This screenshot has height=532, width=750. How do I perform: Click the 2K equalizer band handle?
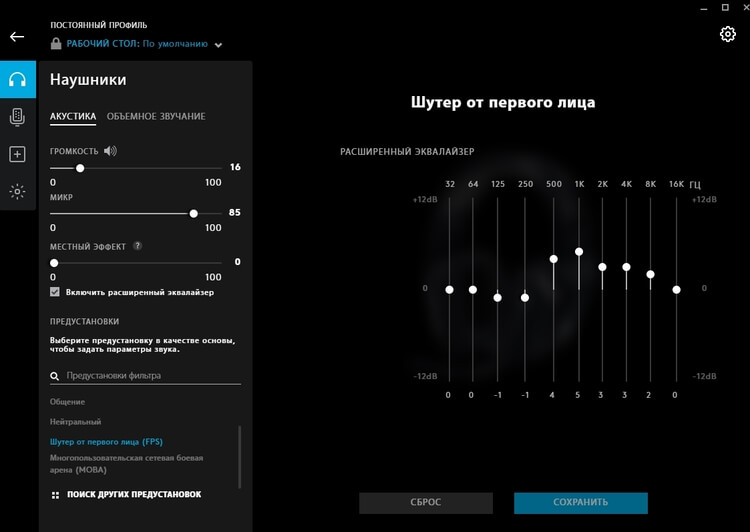602,267
